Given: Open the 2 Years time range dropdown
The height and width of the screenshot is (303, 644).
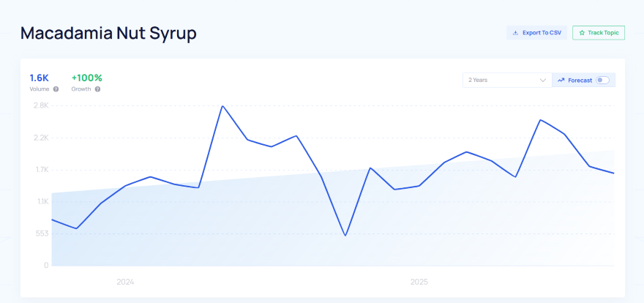Looking at the screenshot, I should pos(506,80).
